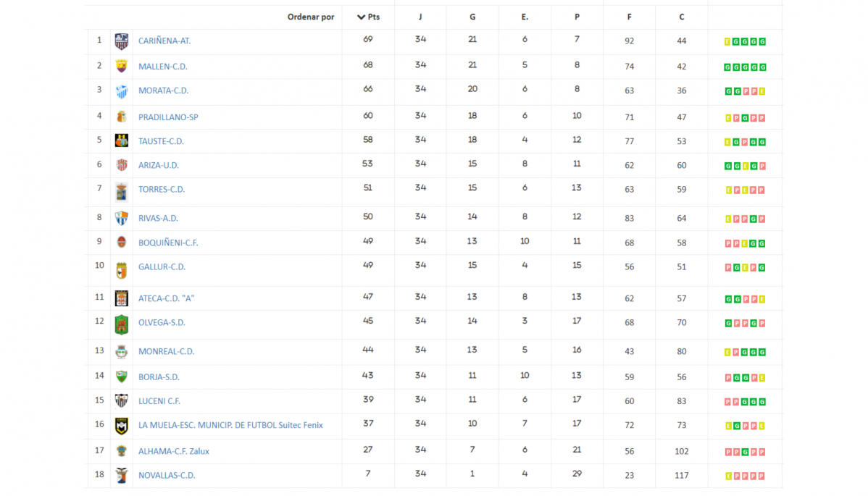Click the La Muela team badge
The height and width of the screenshot is (496, 868).
[x=121, y=426]
